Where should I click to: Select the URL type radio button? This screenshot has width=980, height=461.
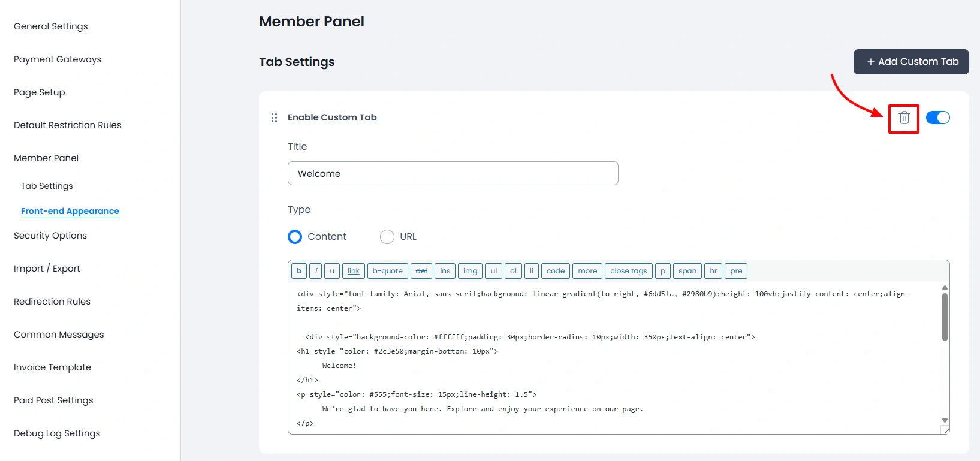click(x=387, y=237)
